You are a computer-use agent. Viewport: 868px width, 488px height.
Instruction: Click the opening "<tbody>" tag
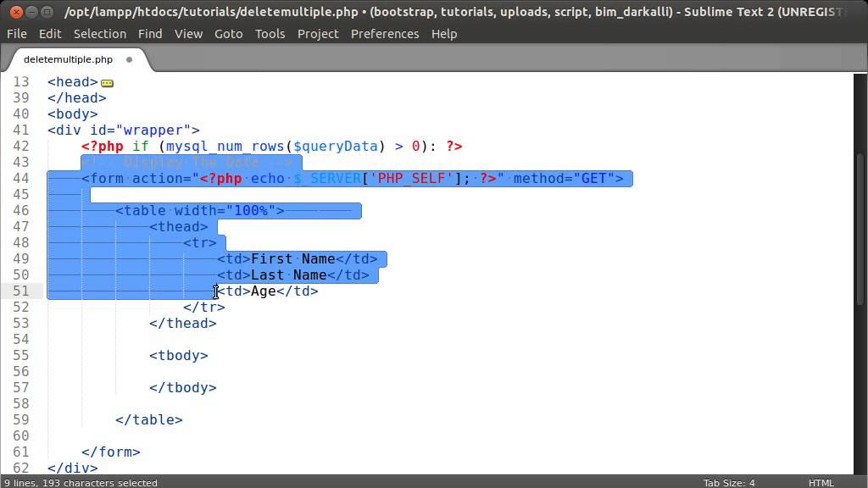pos(179,355)
